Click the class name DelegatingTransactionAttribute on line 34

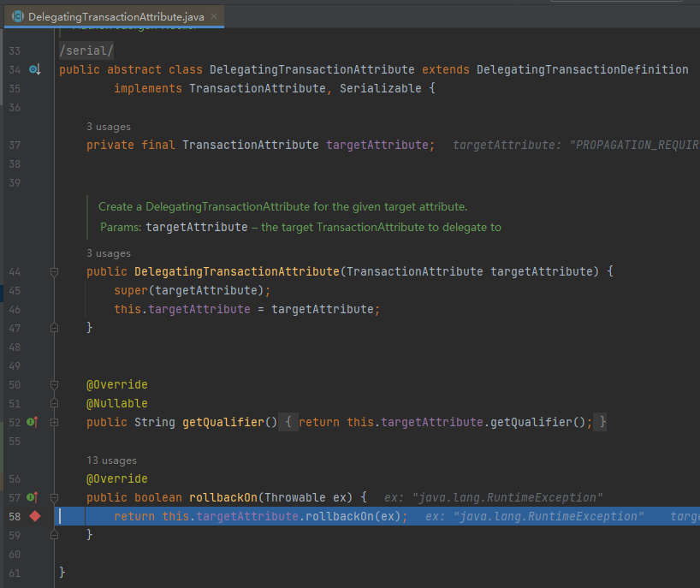click(x=312, y=69)
